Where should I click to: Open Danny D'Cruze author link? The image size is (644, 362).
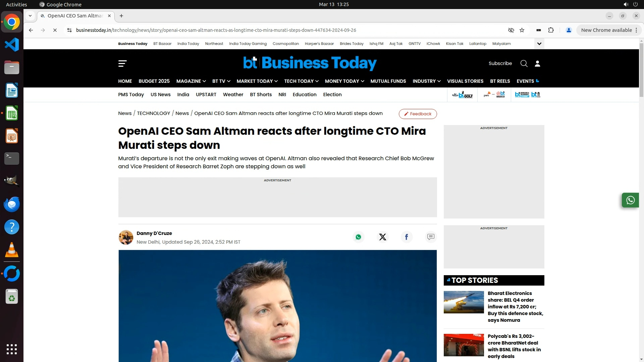(x=154, y=233)
